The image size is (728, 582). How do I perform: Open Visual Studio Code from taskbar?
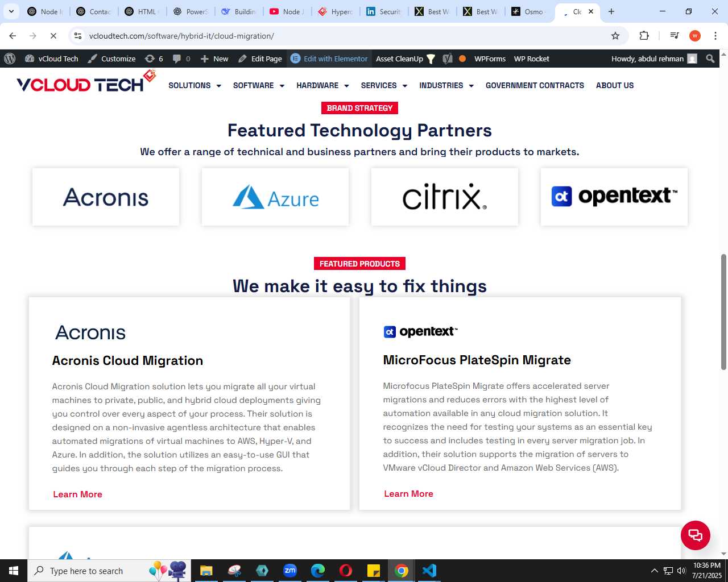point(429,571)
